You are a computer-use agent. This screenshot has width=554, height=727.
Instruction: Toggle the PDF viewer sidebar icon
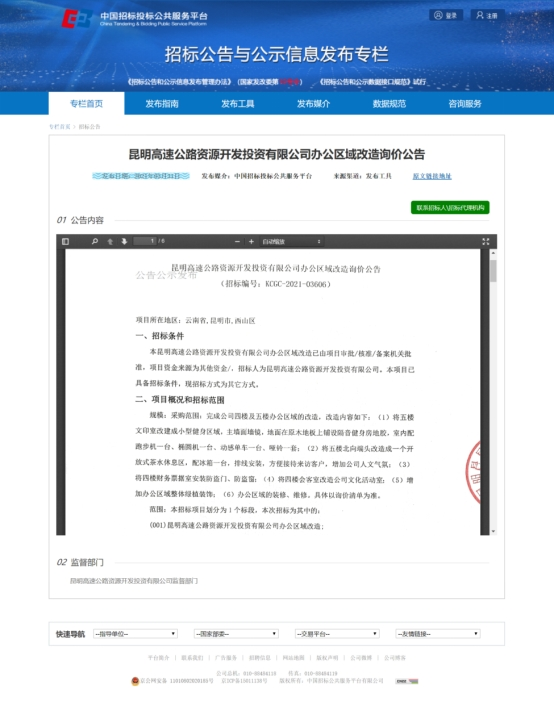65,242
